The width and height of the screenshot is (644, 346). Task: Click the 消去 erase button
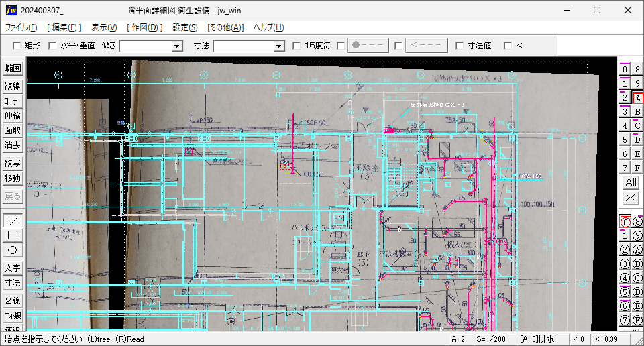point(13,146)
